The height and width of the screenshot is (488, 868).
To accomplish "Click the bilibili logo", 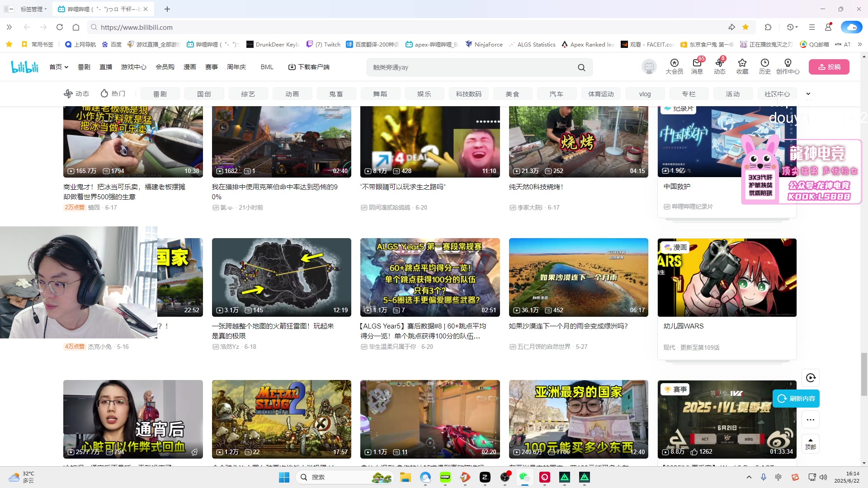I will point(25,67).
